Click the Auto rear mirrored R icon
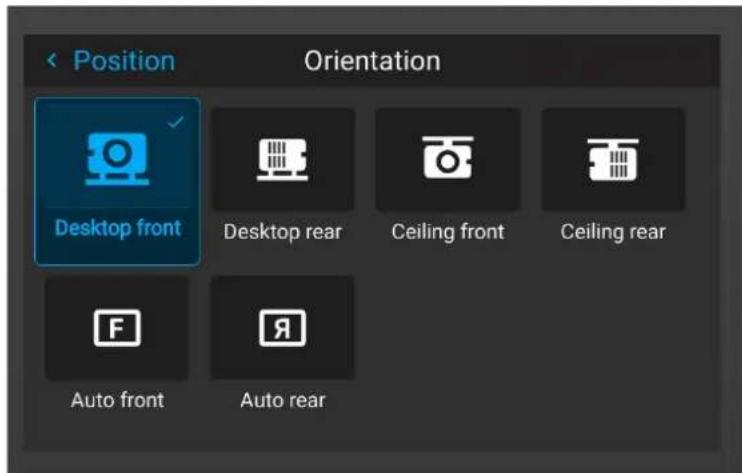The image size is (742, 473). point(283,328)
